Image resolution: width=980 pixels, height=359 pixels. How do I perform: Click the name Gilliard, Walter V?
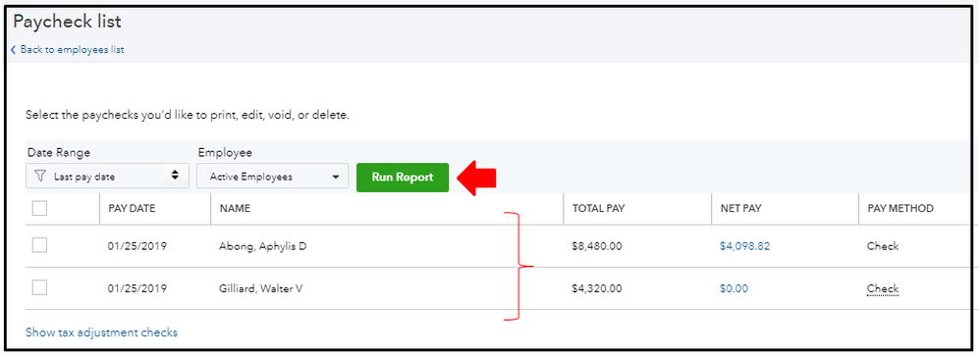[260, 288]
